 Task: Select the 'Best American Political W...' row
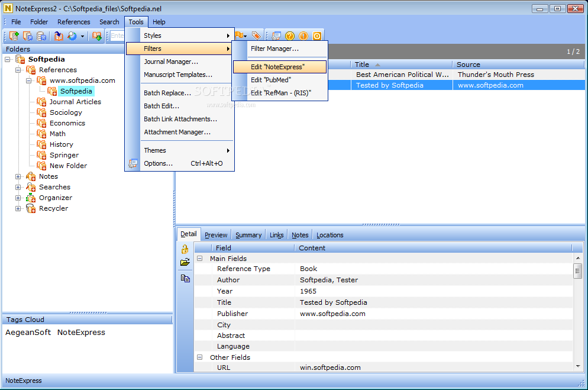[380, 75]
